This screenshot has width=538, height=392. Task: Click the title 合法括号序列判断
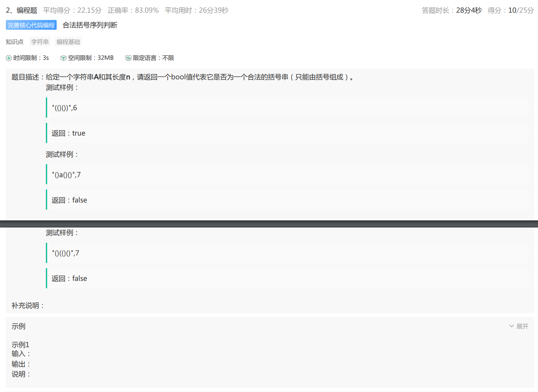[90, 25]
